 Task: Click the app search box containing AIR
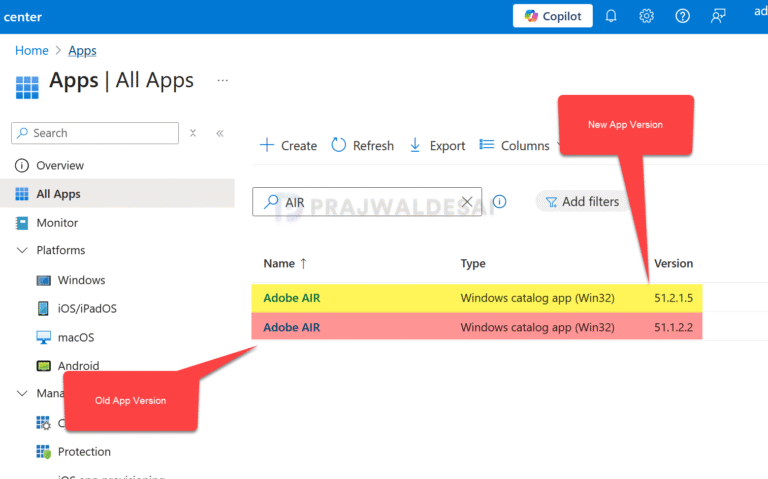tap(367, 202)
